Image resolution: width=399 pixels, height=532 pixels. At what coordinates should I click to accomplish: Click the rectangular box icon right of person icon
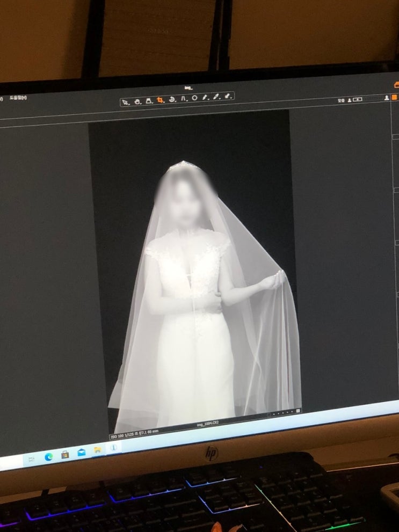pyautogui.click(x=357, y=99)
